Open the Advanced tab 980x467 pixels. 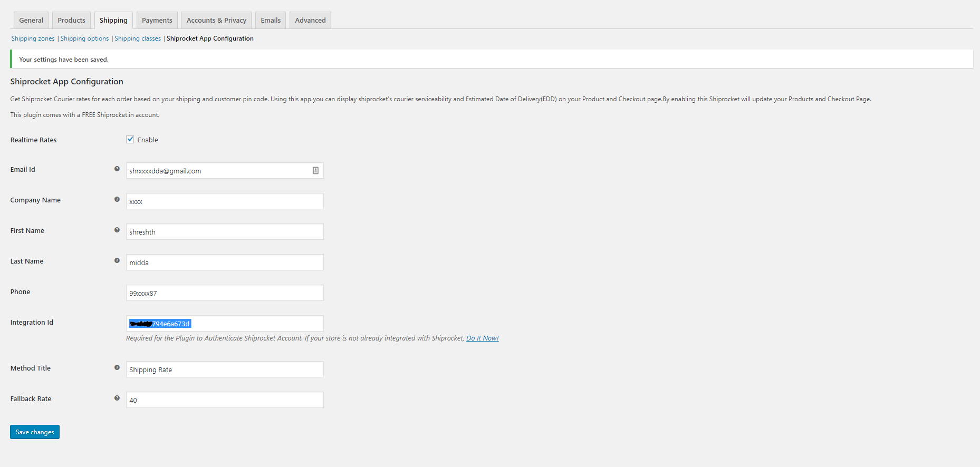tap(310, 20)
